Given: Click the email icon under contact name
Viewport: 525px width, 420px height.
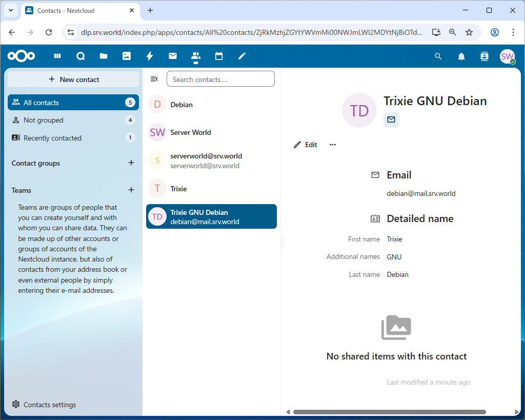Looking at the screenshot, I should click(391, 119).
